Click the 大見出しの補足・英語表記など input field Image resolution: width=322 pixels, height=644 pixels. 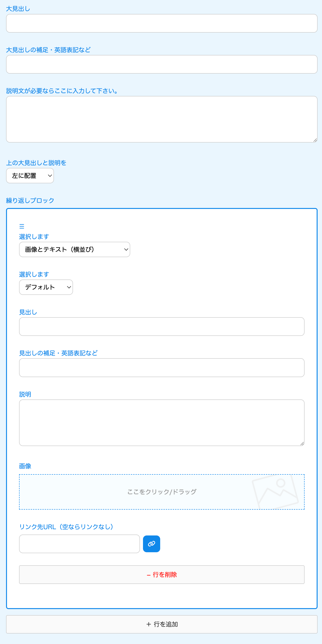pyautogui.click(x=162, y=64)
